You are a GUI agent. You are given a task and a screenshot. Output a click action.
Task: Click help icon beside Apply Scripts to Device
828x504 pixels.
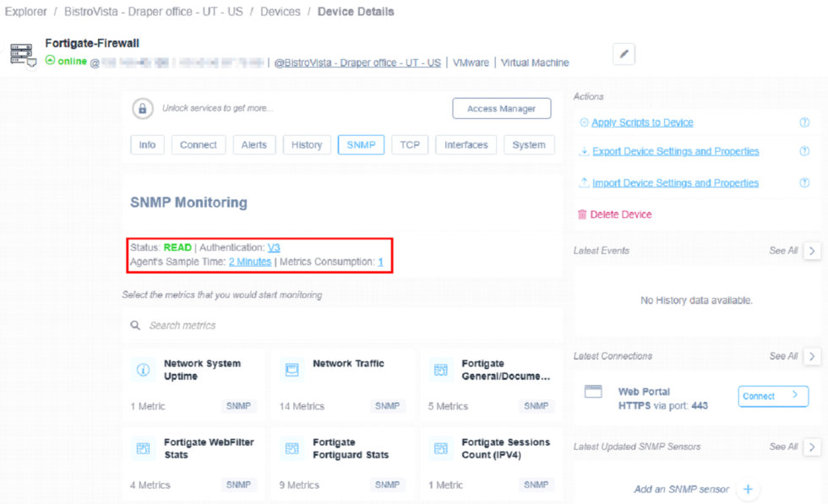point(804,122)
